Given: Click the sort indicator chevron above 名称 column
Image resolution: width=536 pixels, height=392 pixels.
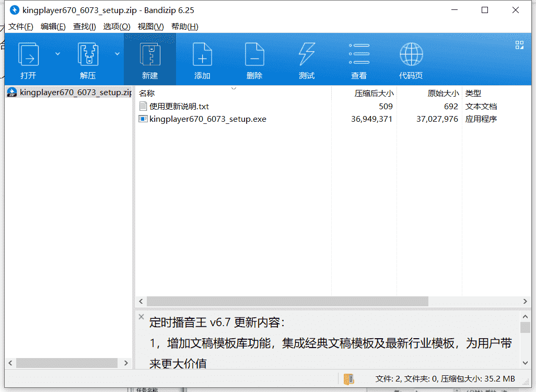Looking at the screenshot, I should tap(234, 89).
